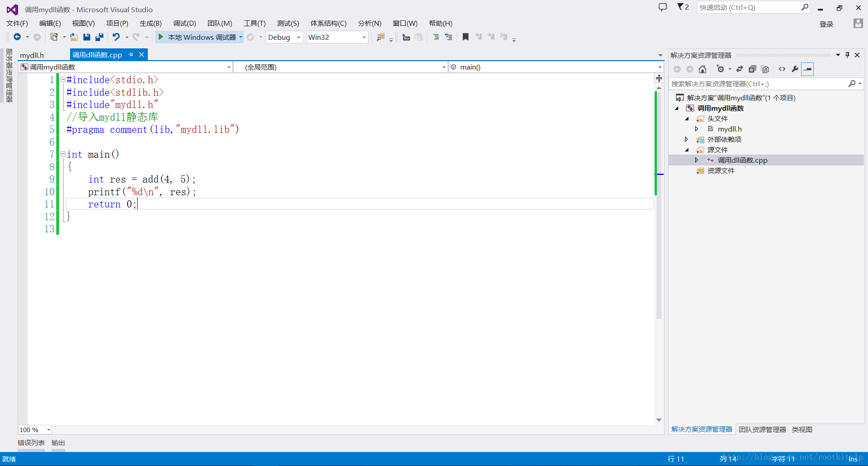The image size is (868, 466).
Task: Open notifications flag showing 2
Action: coord(683,7)
